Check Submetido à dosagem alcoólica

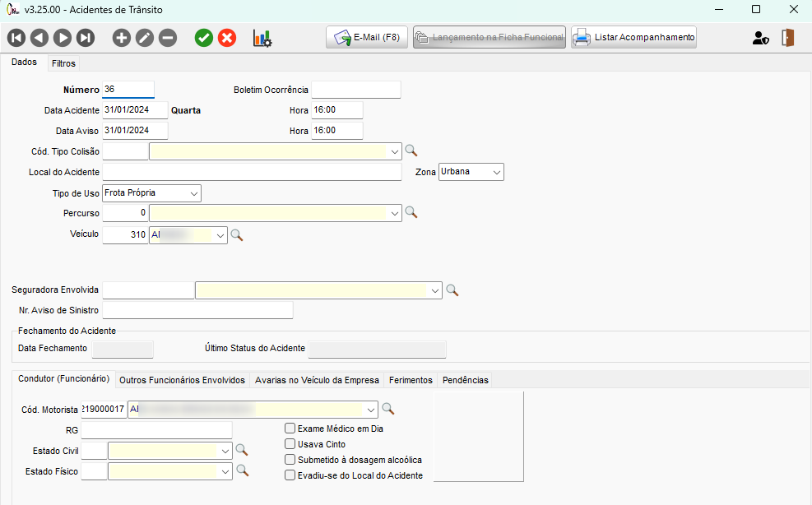290,460
